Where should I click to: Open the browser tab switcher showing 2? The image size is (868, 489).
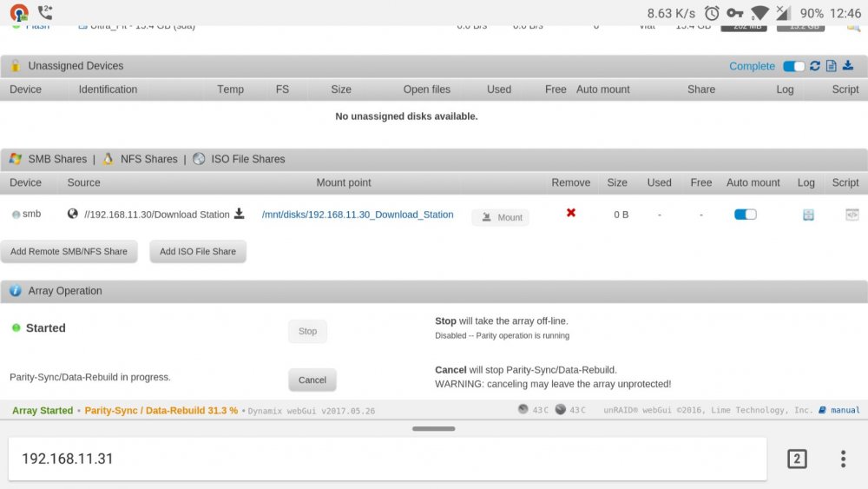coord(797,459)
